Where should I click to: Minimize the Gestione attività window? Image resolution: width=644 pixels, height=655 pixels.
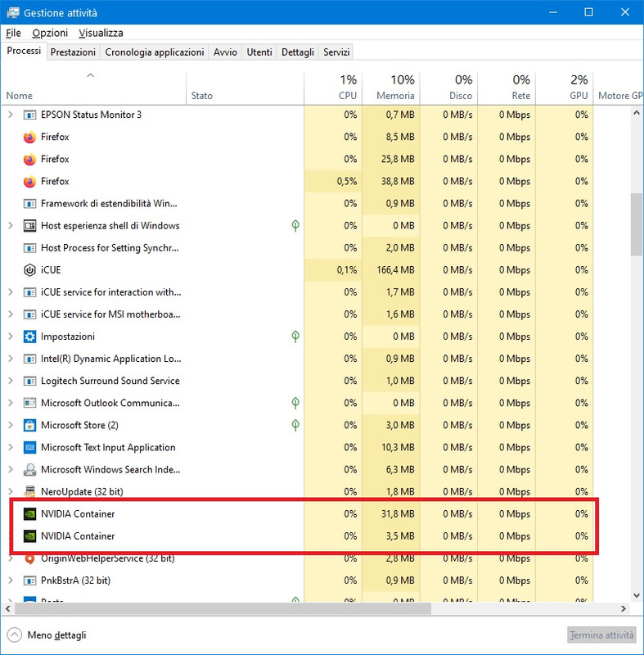553,12
